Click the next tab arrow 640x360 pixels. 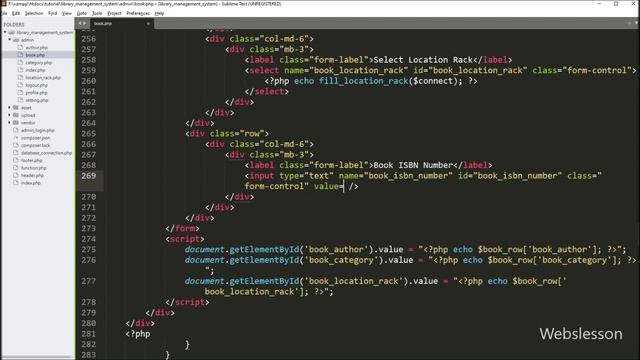tap(84, 23)
